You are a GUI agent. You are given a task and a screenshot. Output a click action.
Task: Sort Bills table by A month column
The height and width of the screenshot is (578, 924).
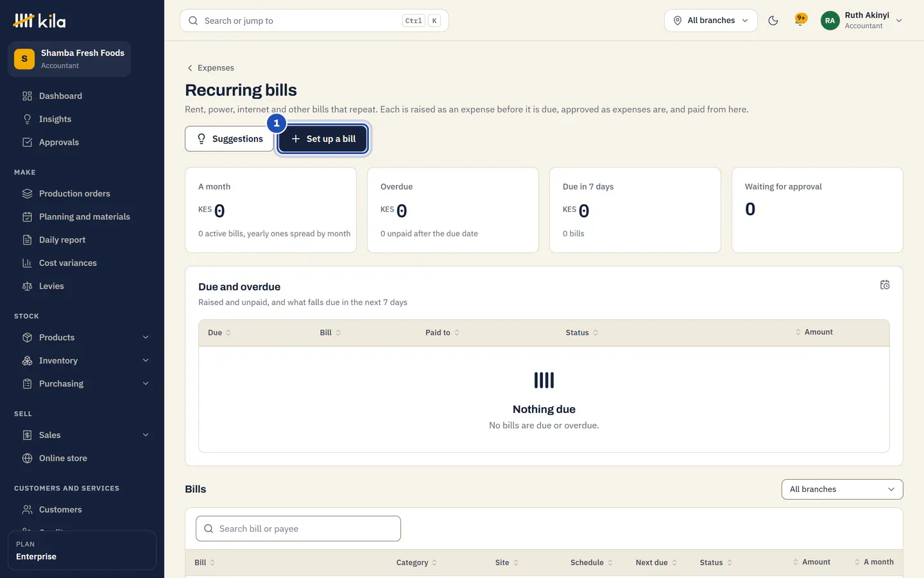[874, 562]
